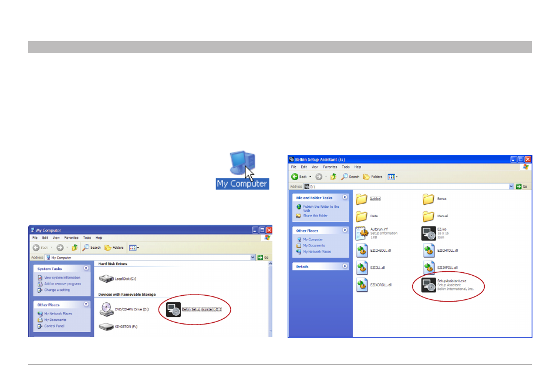This screenshot has height=392, width=560.
Task: Click Forward arrow in My Computer window toolbar
Action: 60,248
